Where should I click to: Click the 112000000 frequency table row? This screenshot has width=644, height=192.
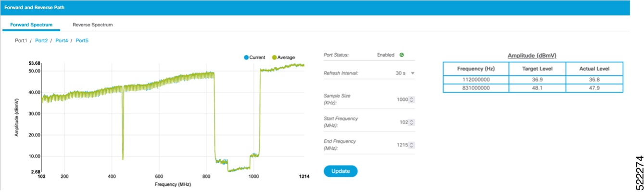point(533,80)
